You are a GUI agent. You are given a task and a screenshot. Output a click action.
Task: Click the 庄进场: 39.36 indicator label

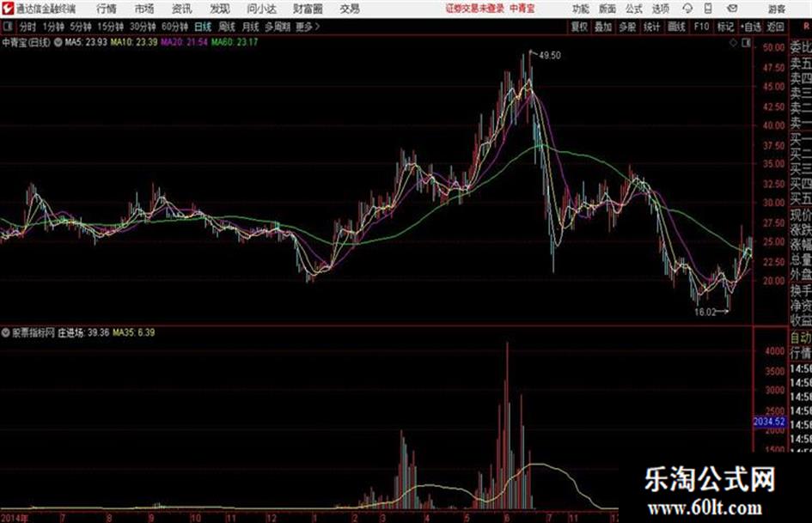click(x=83, y=332)
